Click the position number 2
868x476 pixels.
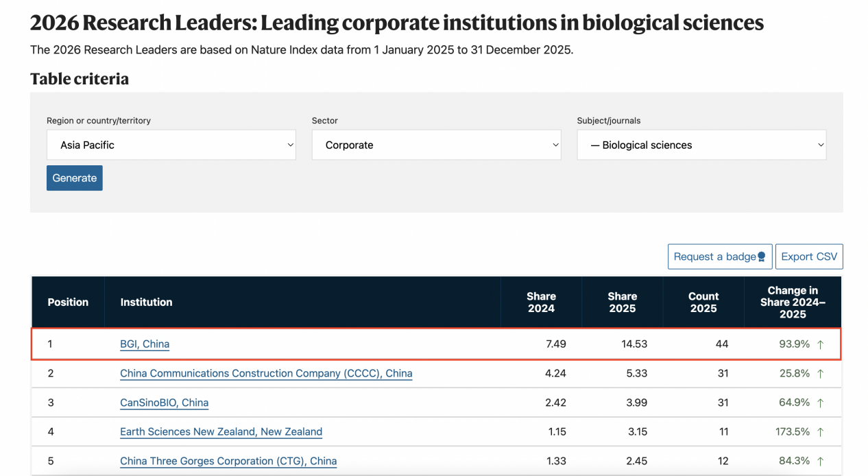pyautogui.click(x=51, y=374)
